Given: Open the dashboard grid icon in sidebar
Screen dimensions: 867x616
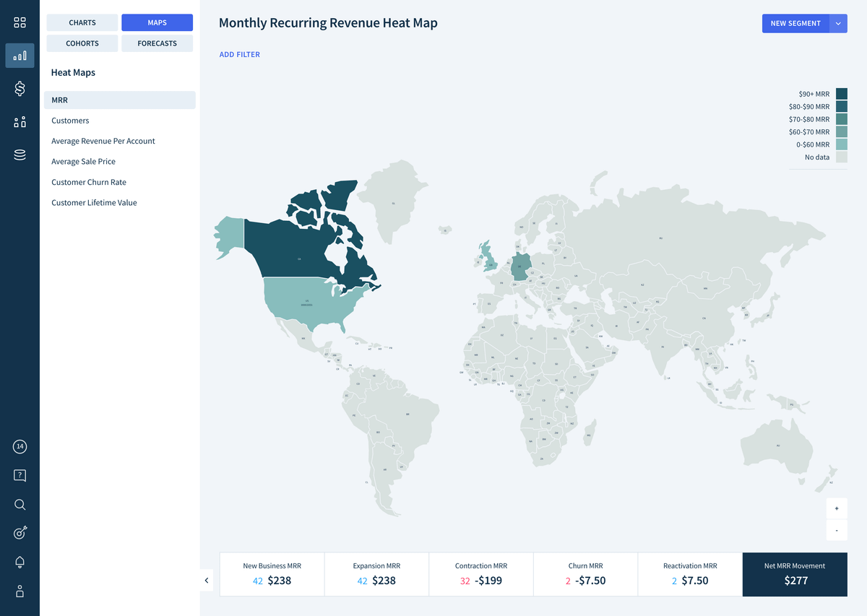Looking at the screenshot, I should coord(20,23).
